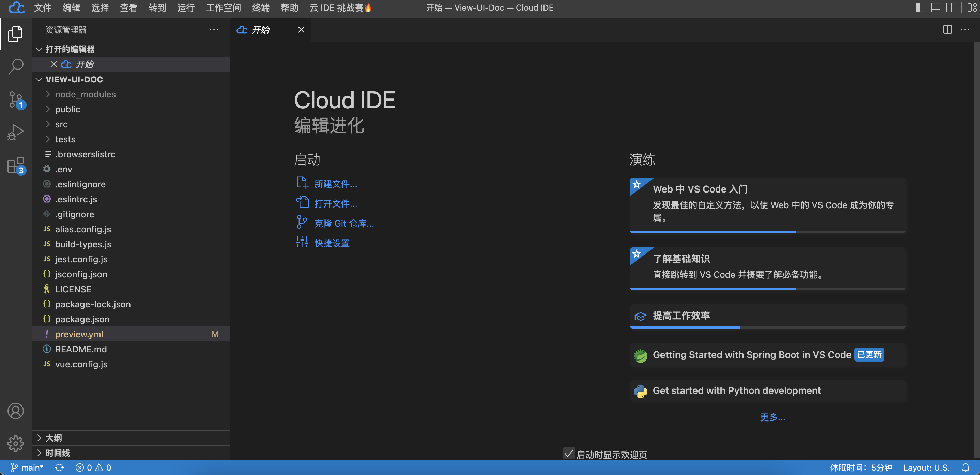Open the 了解基础知识 walkthrough
980x475 pixels.
click(767, 269)
